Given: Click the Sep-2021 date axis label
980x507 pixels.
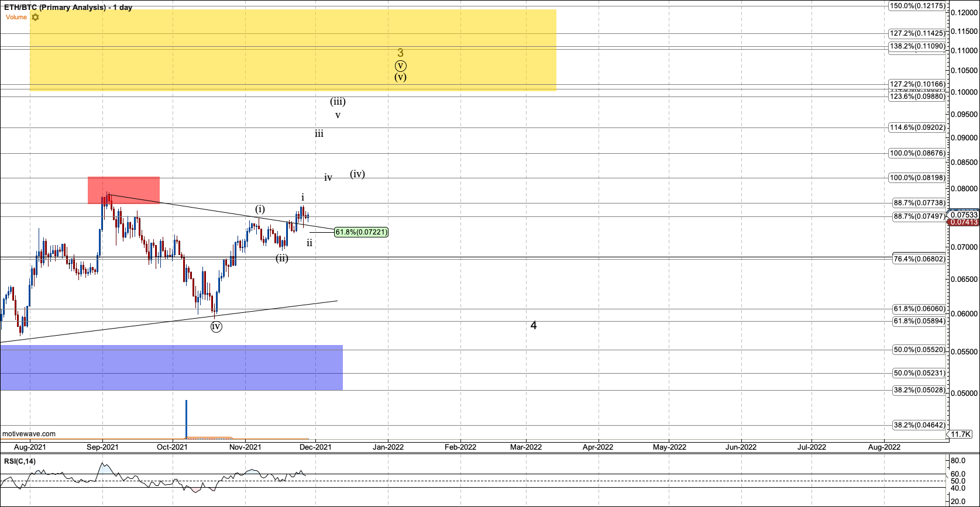Looking at the screenshot, I should point(102,447).
